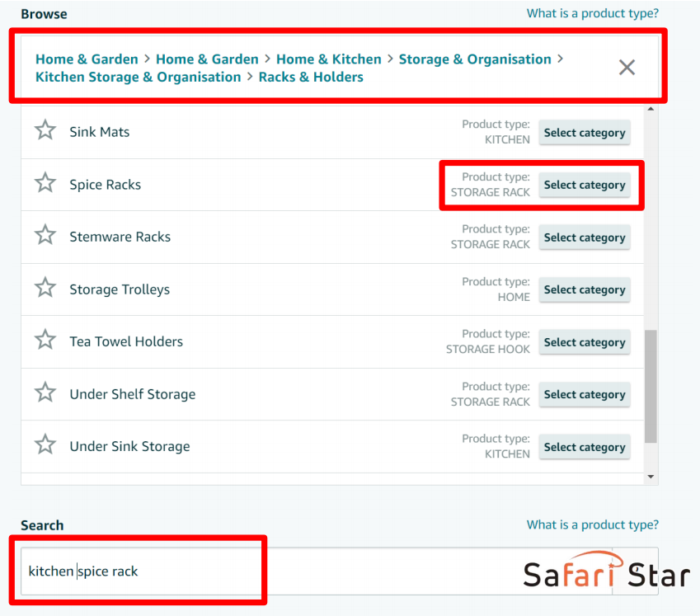
Task: Select category for Storage Trolleys
Action: pos(585,289)
